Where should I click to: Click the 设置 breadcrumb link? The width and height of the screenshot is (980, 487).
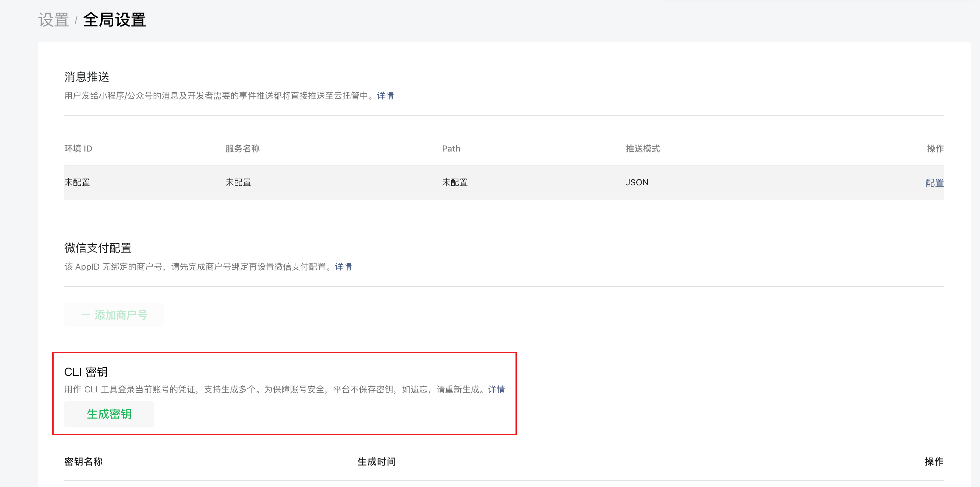pos(54,20)
